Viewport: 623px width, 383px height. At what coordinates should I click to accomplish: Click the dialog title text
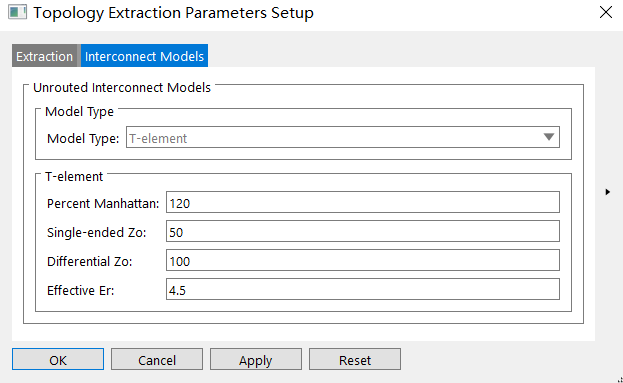[173, 13]
